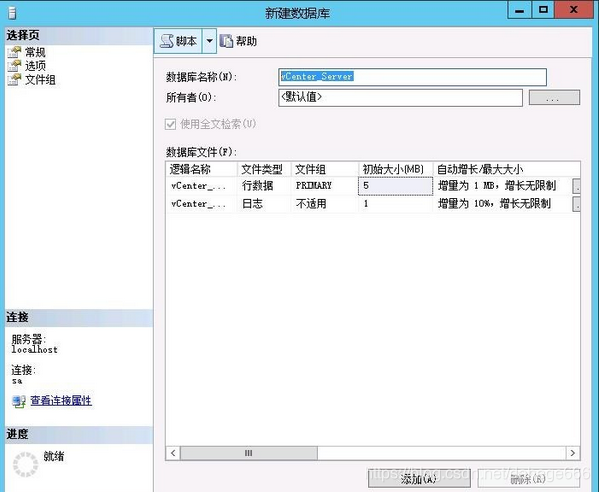Click the database name input field
The height and width of the screenshot is (492, 600).
(412, 77)
